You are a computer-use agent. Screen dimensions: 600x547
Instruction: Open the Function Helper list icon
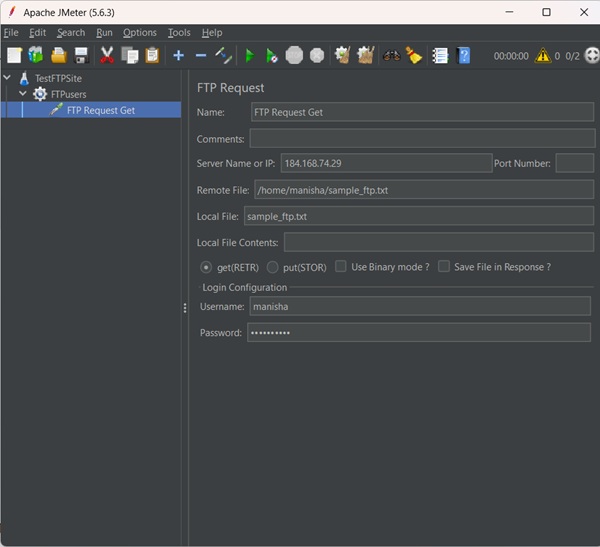pyautogui.click(x=440, y=56)
